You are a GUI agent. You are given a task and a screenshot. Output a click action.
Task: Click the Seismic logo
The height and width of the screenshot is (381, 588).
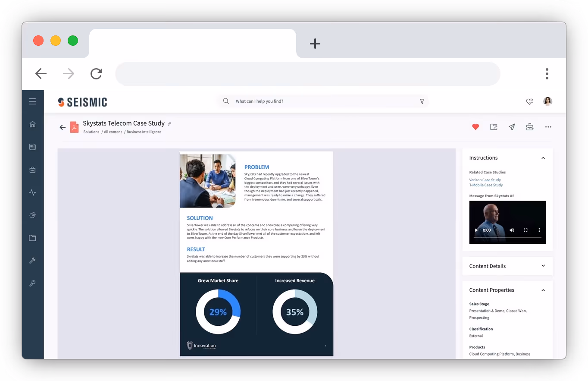pyautogui.click(x=82, y=102)
